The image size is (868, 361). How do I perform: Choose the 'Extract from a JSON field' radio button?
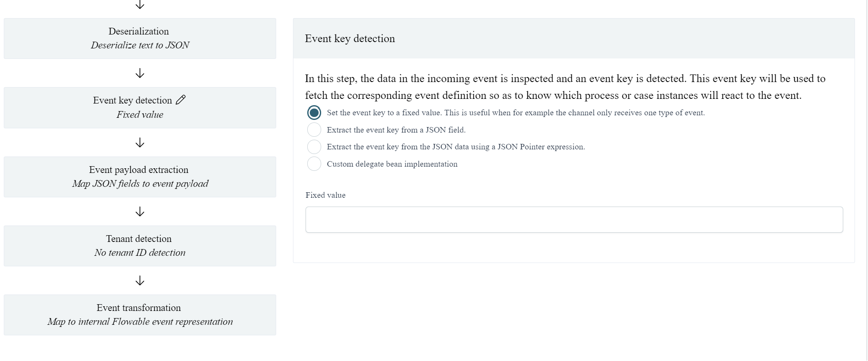[x=314, y=130]
